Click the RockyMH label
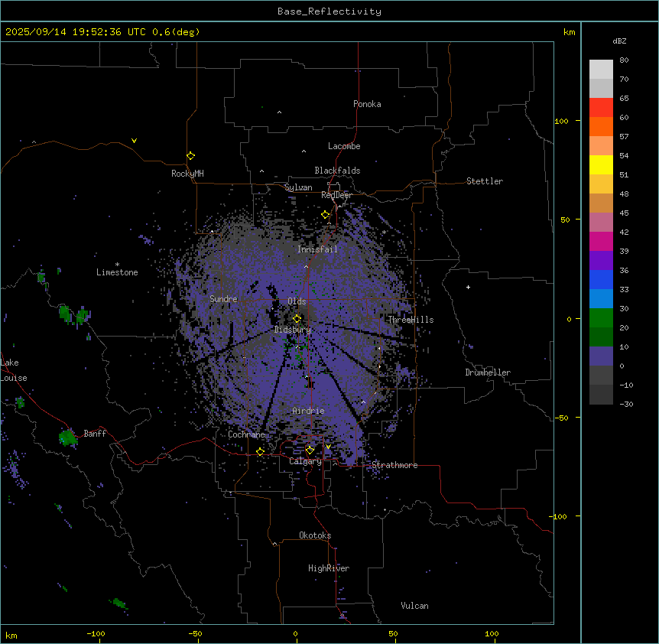Image resolution: width=659 pixels, height=644 pixels. point(187,174)
